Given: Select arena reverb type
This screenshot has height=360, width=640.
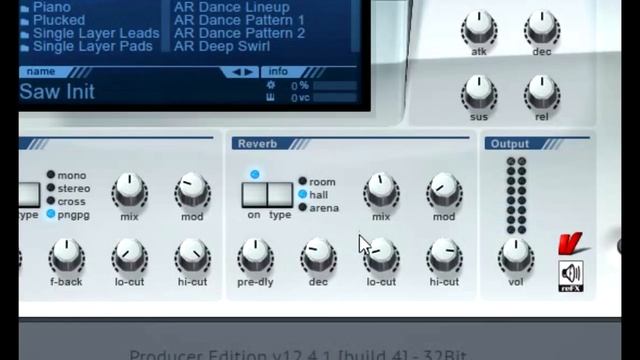Looking at the screenshot, I should pos(319,208).
